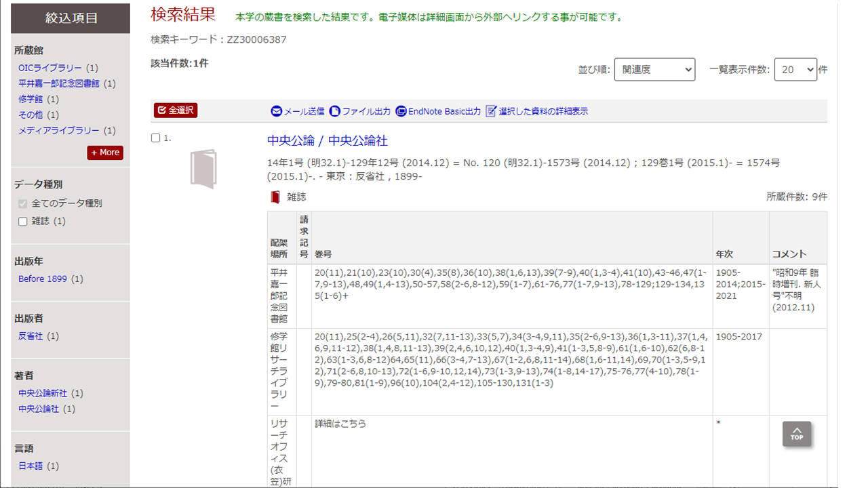The height and width of the screenshot is (488, 868).
Task: Click the ファイル出力 link text
Action: pos(366,112)
